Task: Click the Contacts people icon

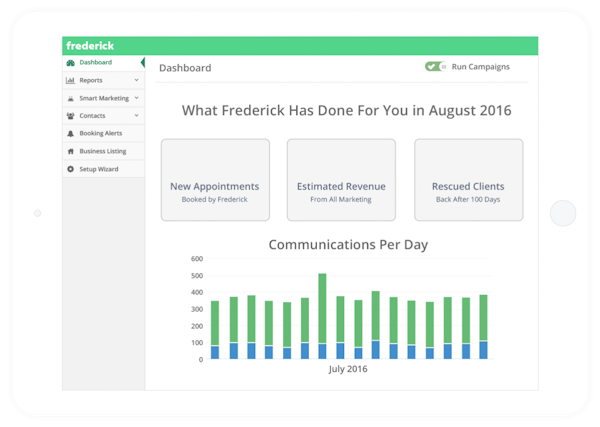Action: tap(70, 116)
